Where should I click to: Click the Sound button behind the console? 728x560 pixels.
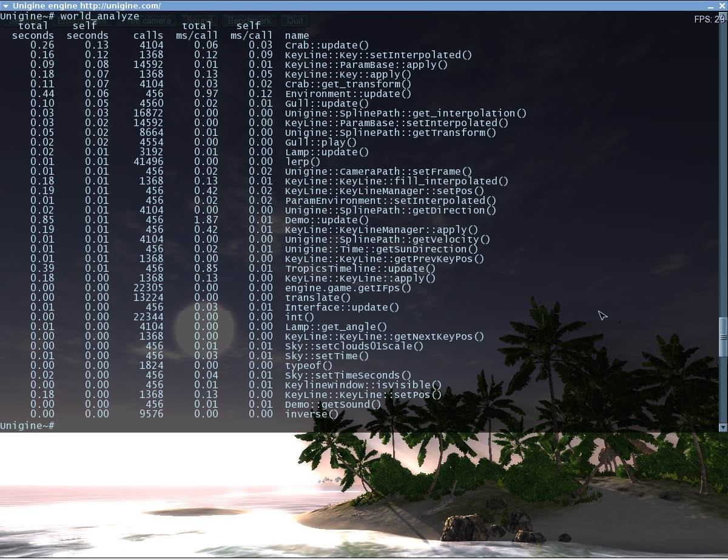tap(198, 21)
